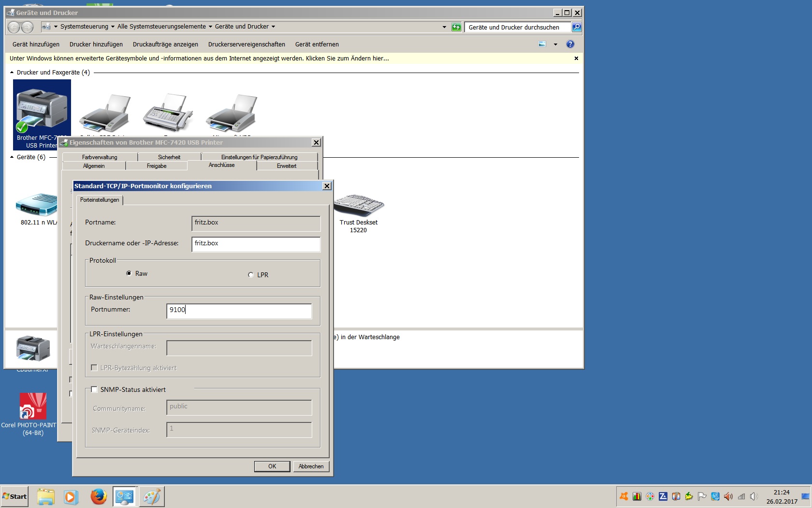Switch to the Farbverwaltung tab
The height and width of the screenshot is (508, 812).
tap(100, 157)
